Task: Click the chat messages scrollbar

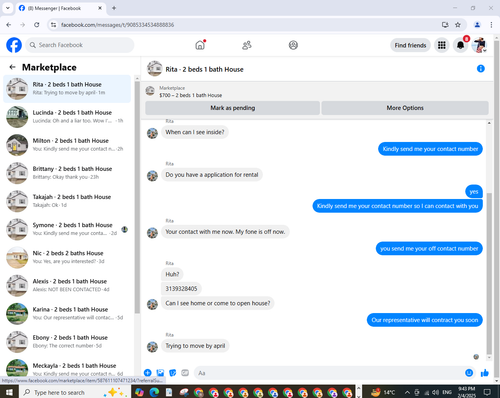Action: [489, 273]
